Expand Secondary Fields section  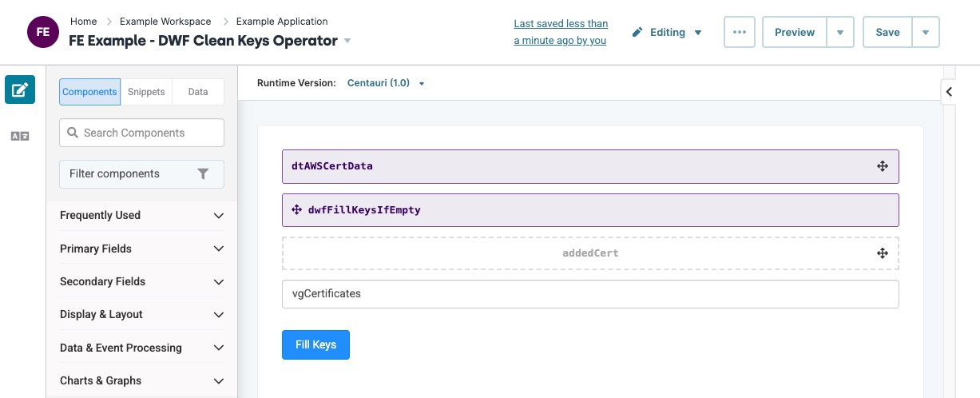142,281
